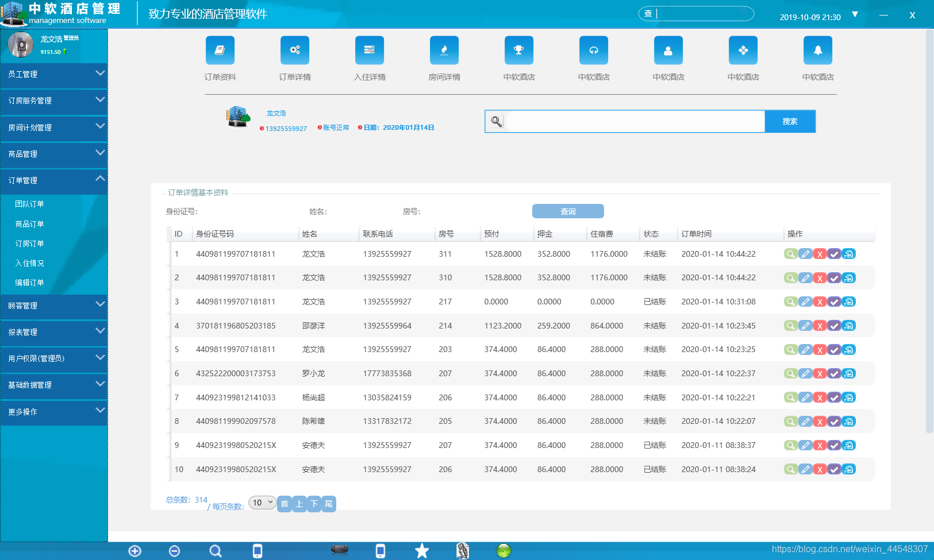Click the person 中软酒店 icon

[x=668, y=51]
